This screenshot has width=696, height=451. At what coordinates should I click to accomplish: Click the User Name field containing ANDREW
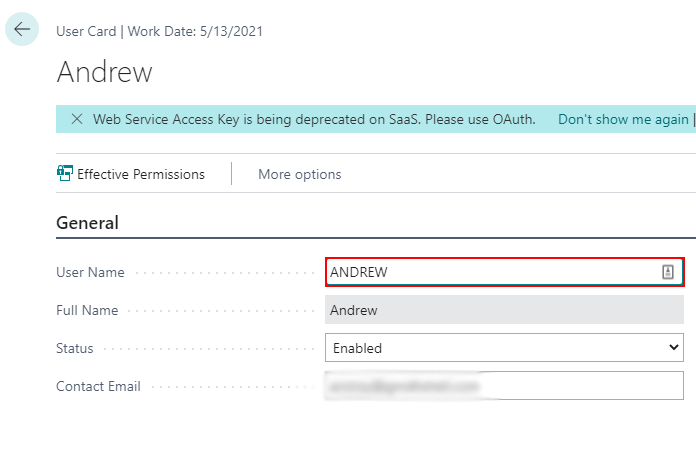click(x=490, y=272)
